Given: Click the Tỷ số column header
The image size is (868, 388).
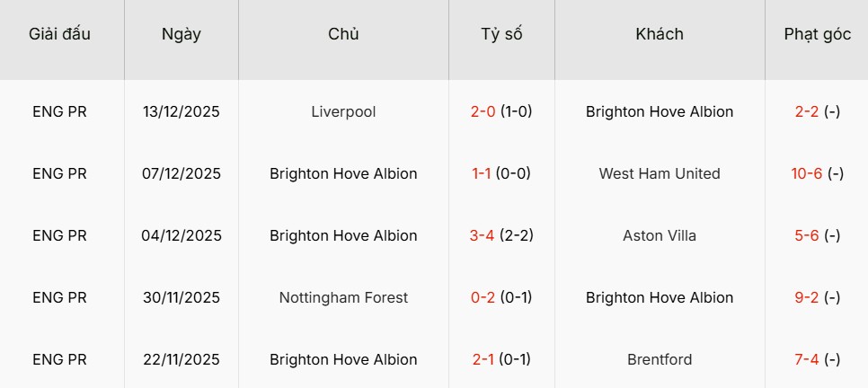Looking at the screenshot, I should (501, 34).
